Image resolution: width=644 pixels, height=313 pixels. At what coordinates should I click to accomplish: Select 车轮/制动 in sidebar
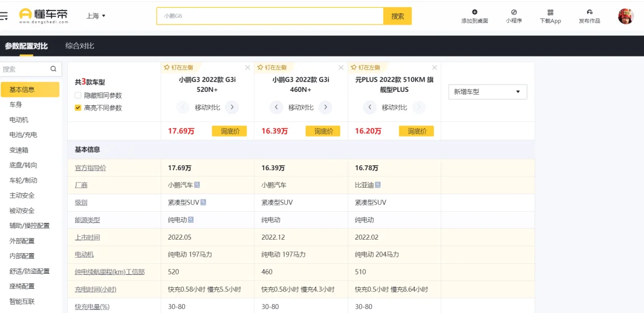[x=24, y=180]
